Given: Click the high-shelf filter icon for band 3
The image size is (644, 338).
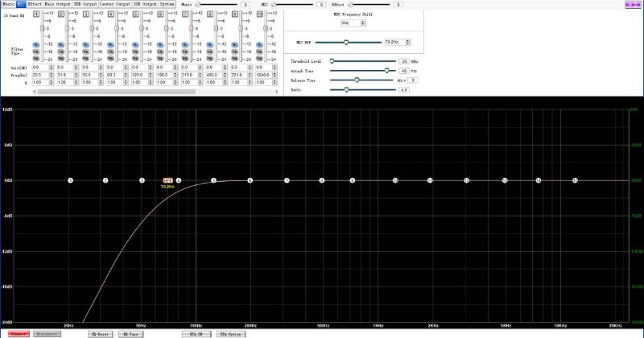Looking at the screenshot, I should click(x=87, y=58).
